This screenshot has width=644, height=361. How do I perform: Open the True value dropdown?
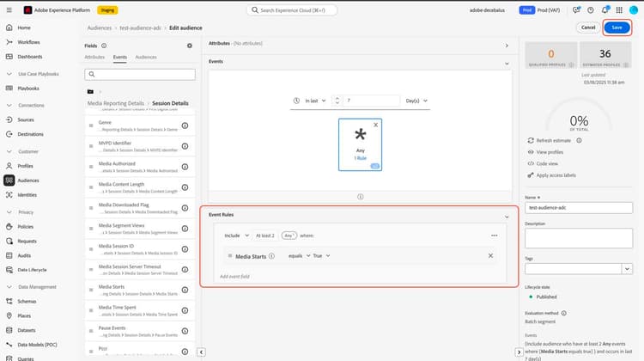point(321,256)
